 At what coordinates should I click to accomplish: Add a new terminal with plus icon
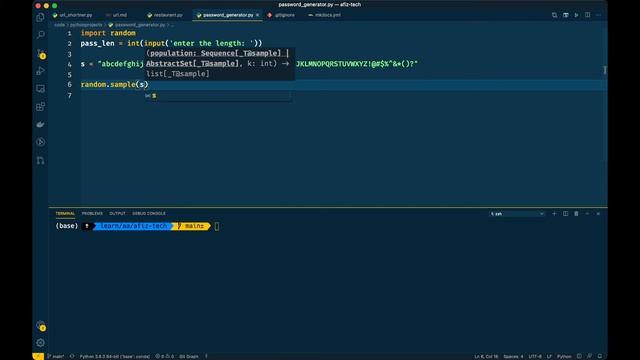click(554, 213)
